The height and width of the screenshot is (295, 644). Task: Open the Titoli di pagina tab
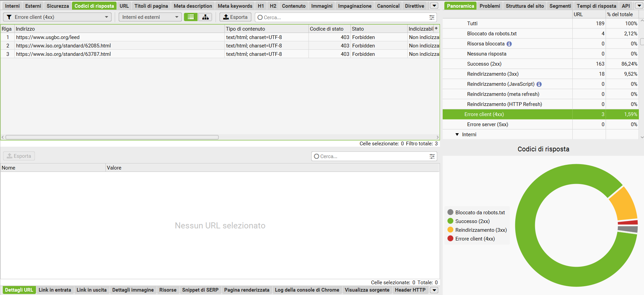(x=151, y=6)
